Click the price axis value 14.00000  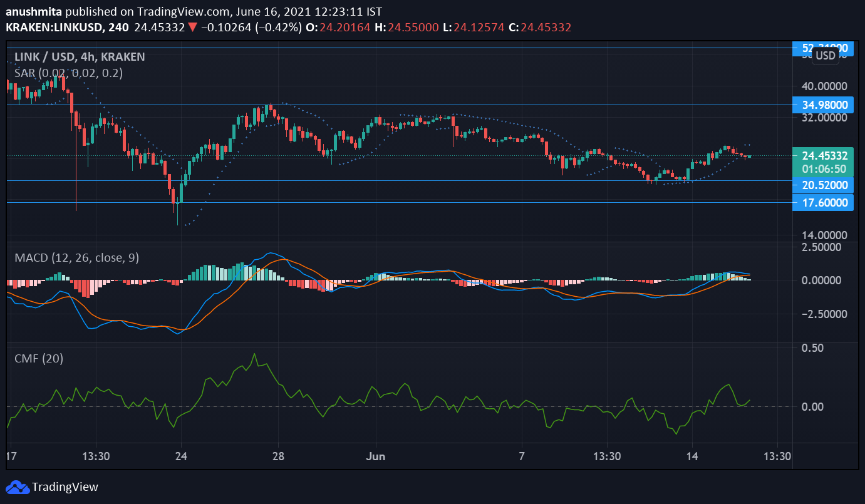click(x=823, y=235)
